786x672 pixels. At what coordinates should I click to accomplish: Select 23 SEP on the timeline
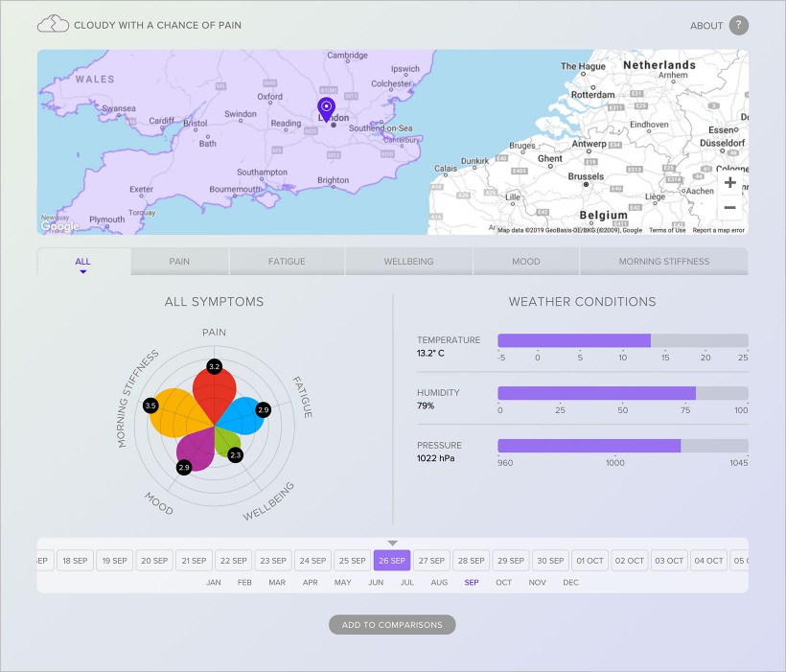[273, 561]
